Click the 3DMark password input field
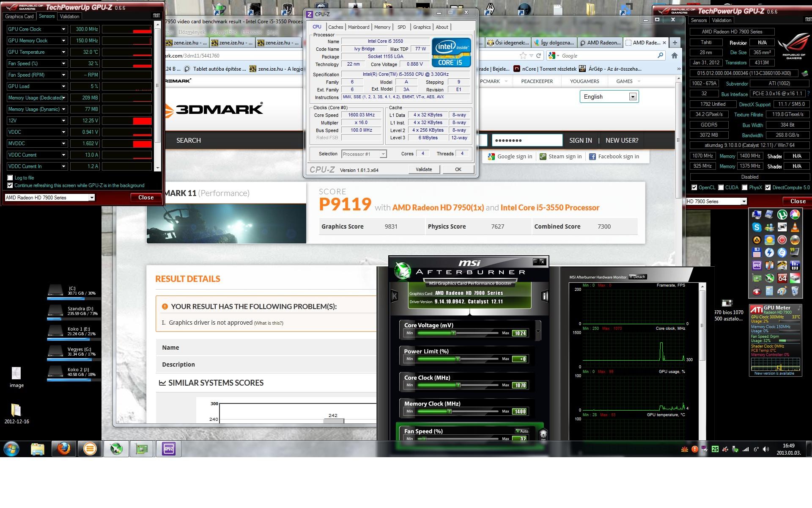 pos(527,140)
